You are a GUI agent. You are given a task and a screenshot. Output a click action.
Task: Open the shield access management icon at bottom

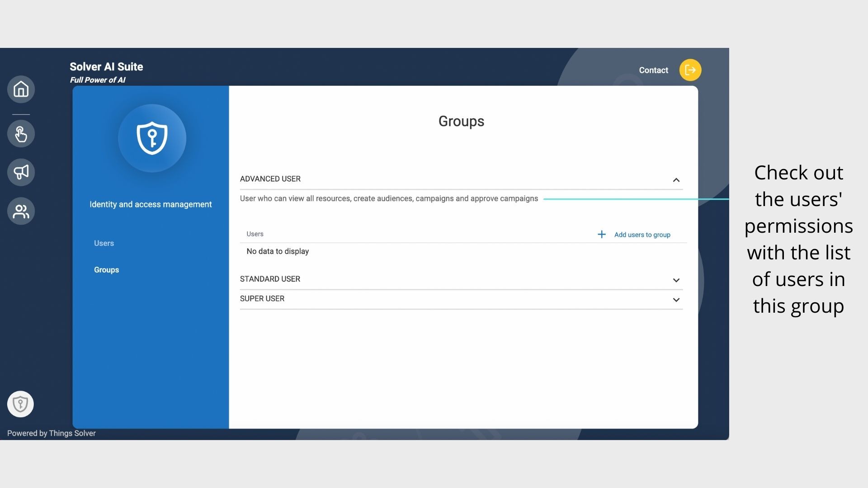point(20,404)
